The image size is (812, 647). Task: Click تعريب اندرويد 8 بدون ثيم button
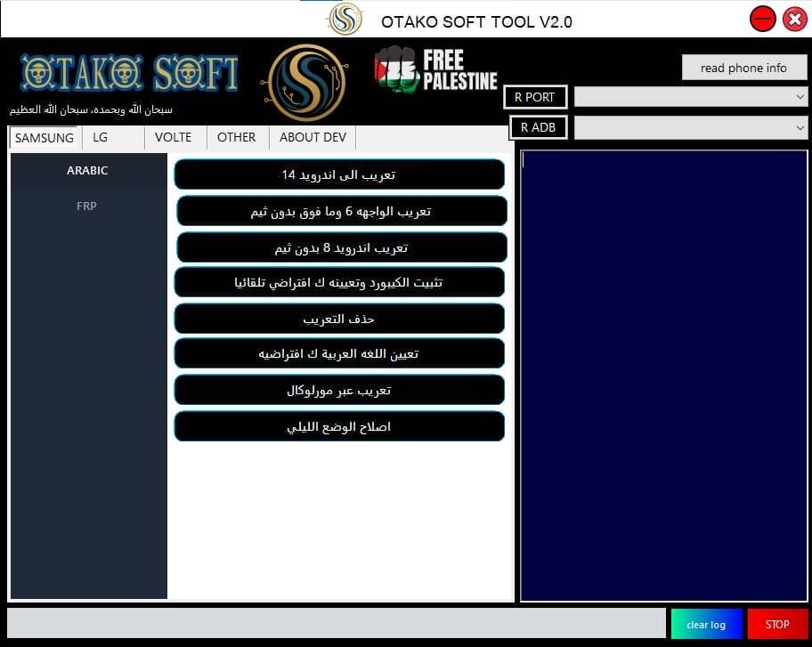pos(342,248)
